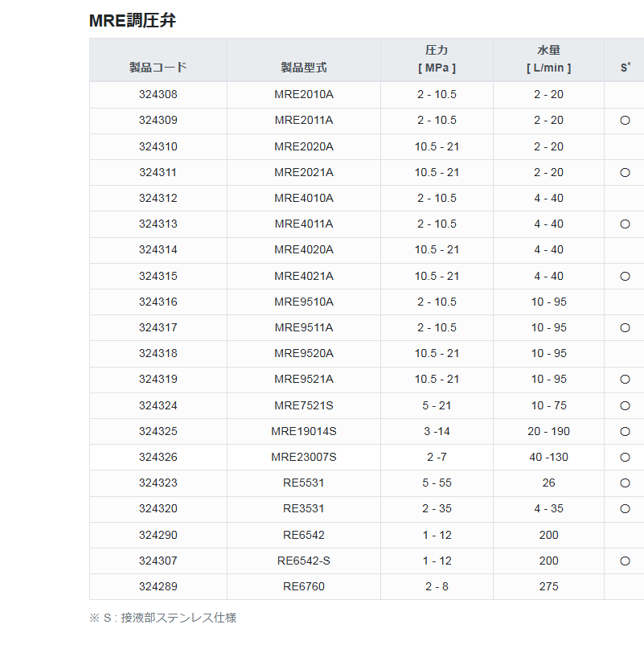The image size is (644, 645).
Task: Click the 圧力 [MPa] column header
Action: [437, 59]
